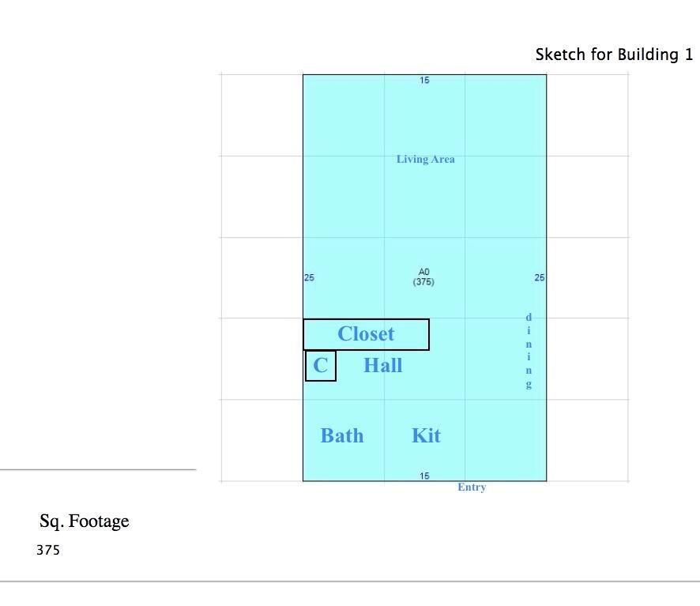Click the Sketch for Building 1 title
Image resolution: width=700 pixels, height=606 pixels.
pyautogui.click(x=614, y=55)
